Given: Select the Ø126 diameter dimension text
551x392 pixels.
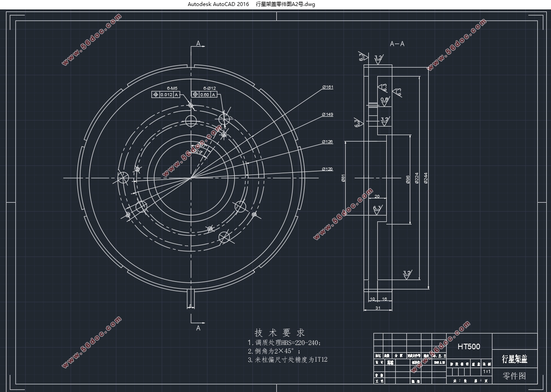Looking at the screenshot, I should [x=328, y=142].
